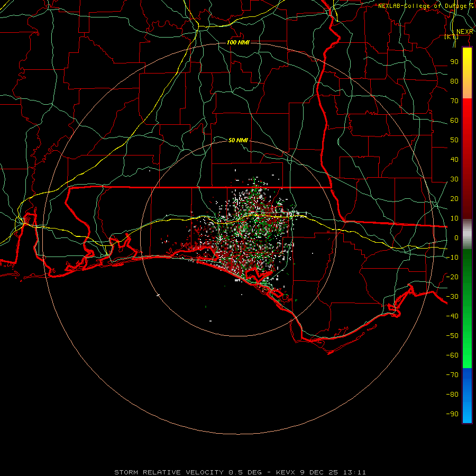Click the "30" value on the velocity scale
The width and height of the screenshot is (476, 476).
(x=454, y=179)
